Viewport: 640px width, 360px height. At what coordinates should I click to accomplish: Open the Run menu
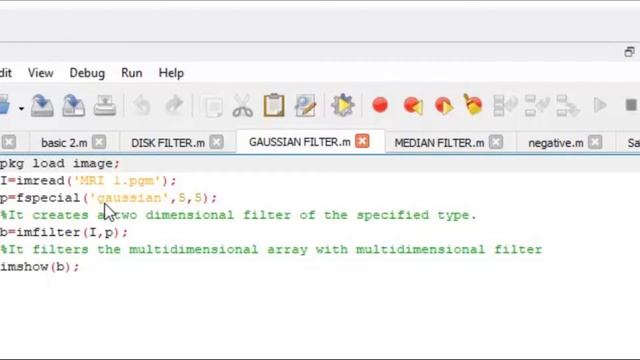[131, 73]
